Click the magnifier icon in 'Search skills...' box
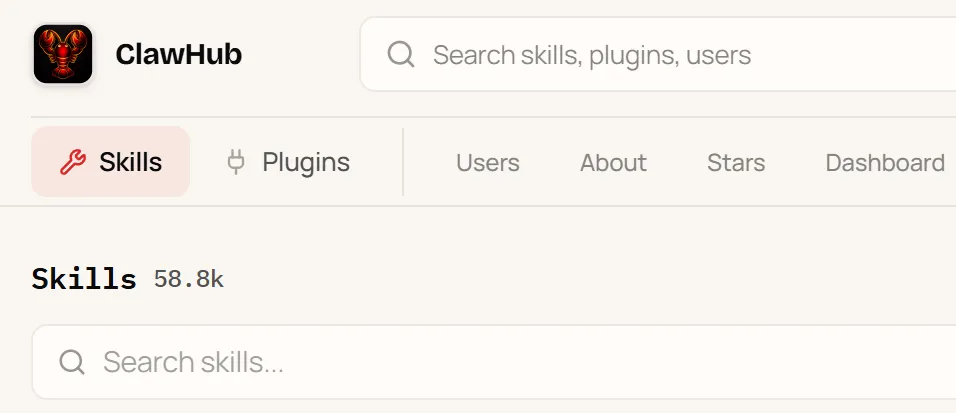 72,362
